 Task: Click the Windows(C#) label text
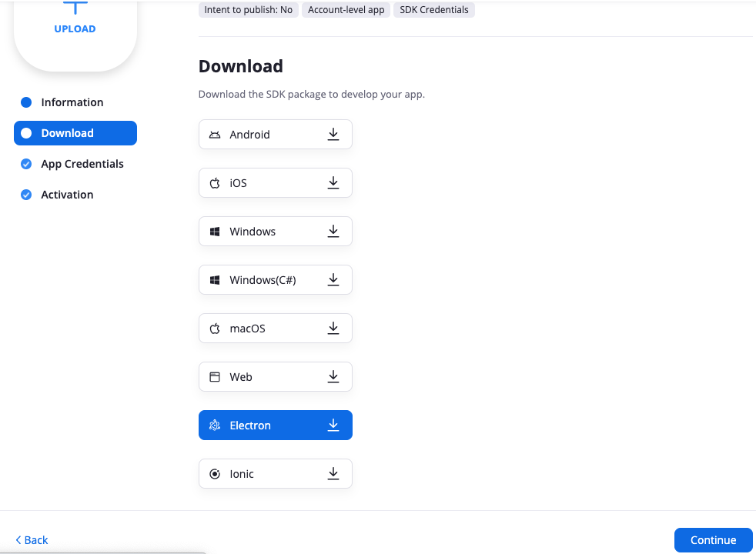click(263, 280)
